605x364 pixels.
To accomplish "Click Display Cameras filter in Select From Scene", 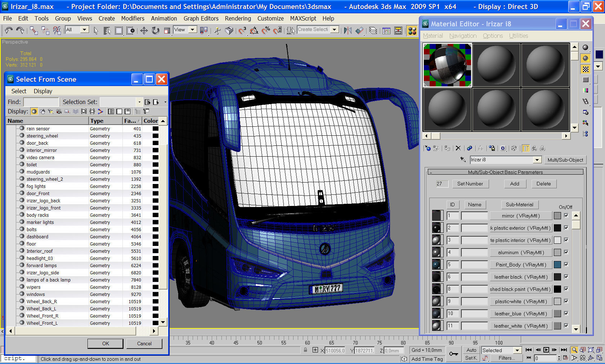I will point(59,111).
